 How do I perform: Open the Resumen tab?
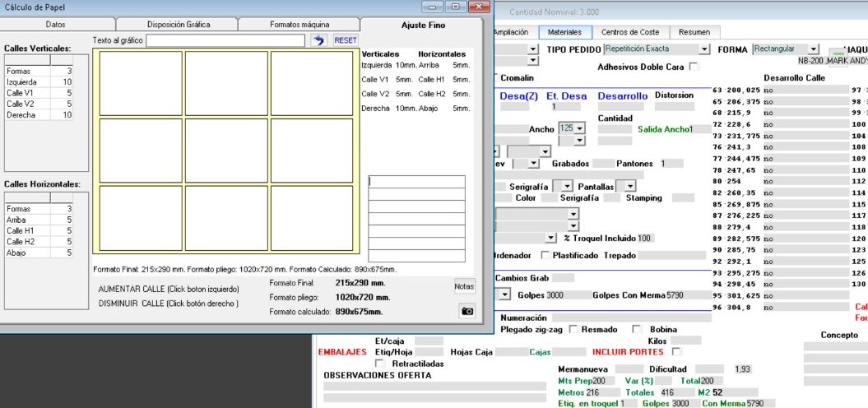(x=694, y=32)
